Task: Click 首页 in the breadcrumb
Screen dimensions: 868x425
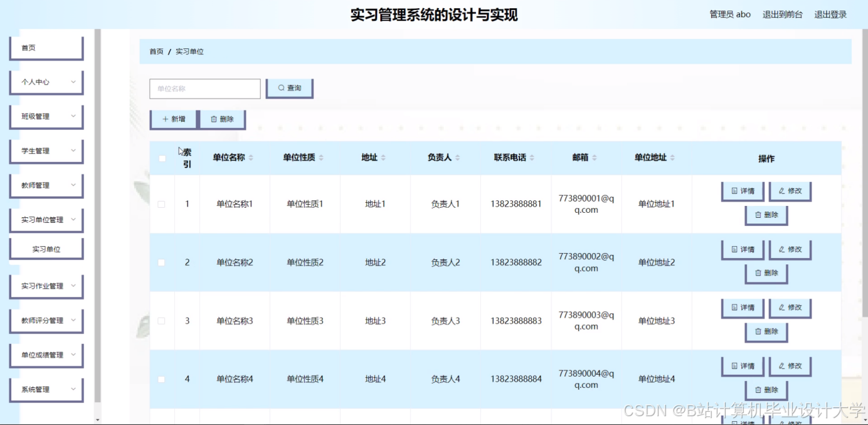Action: [x=156, y=51]
